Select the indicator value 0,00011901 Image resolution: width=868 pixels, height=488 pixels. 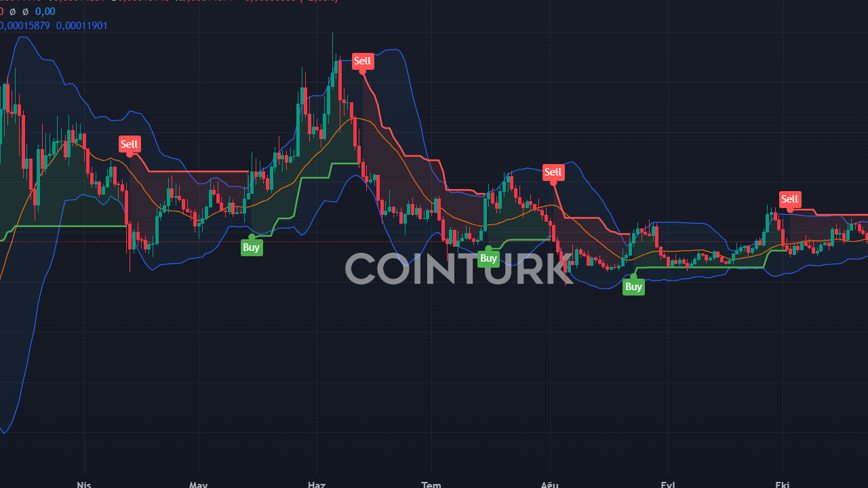click(x=82, y=26)
